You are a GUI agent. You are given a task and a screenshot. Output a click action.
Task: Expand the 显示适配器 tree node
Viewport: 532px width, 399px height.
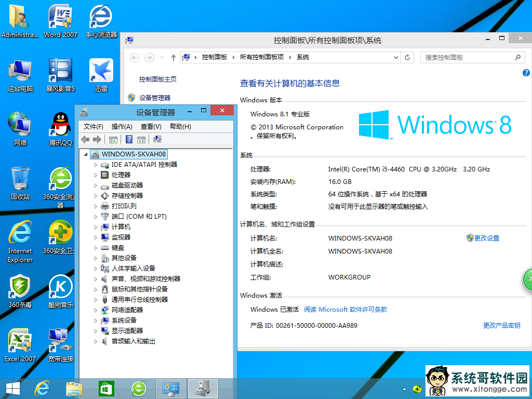coord(96,331)
